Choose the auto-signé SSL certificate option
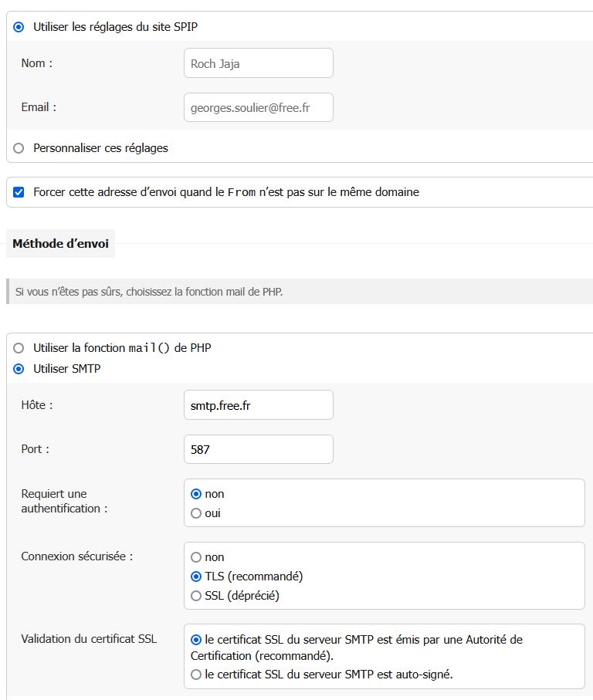Screen dimensions: 593x700 (196, 674)
